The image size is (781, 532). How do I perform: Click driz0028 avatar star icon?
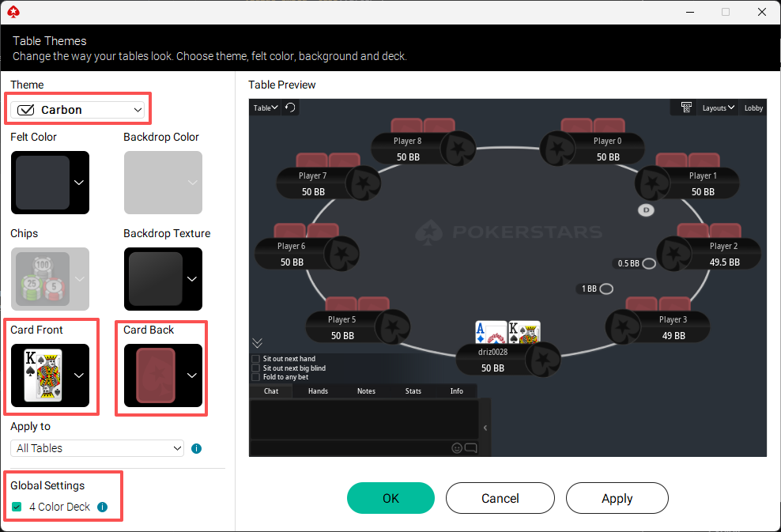coord(543,359)
